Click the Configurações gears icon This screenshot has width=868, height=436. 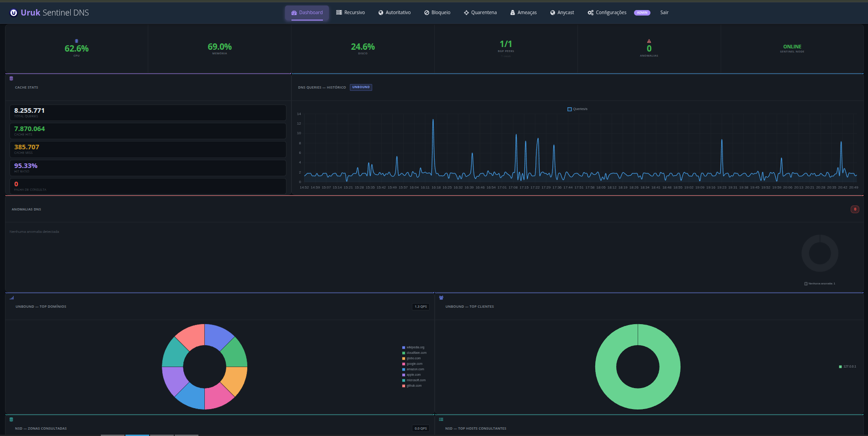[591, 13]
